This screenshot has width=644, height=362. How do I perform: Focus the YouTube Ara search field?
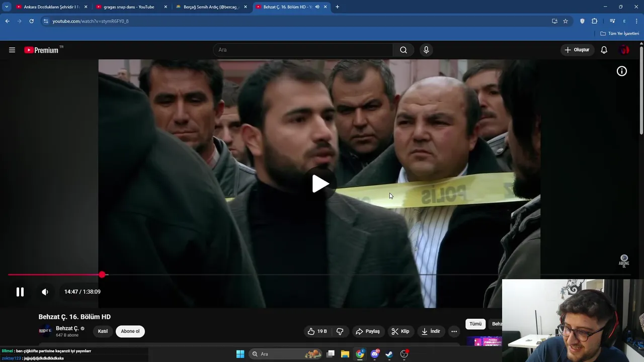303,50
